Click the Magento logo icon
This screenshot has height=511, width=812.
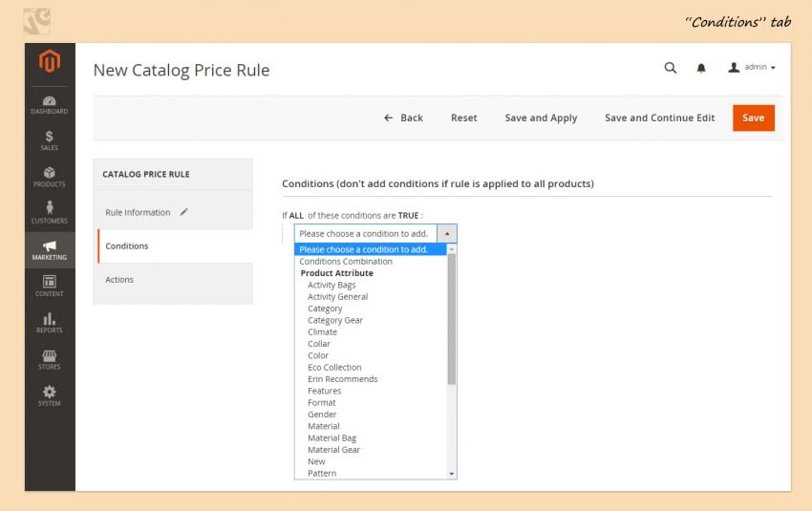coord(50,61)
